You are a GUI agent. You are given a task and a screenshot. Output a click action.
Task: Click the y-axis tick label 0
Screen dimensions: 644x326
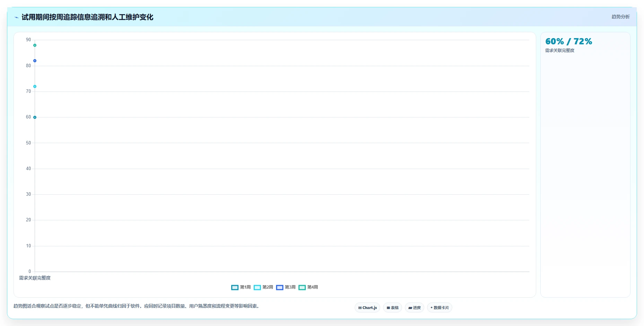pos(30,272)
